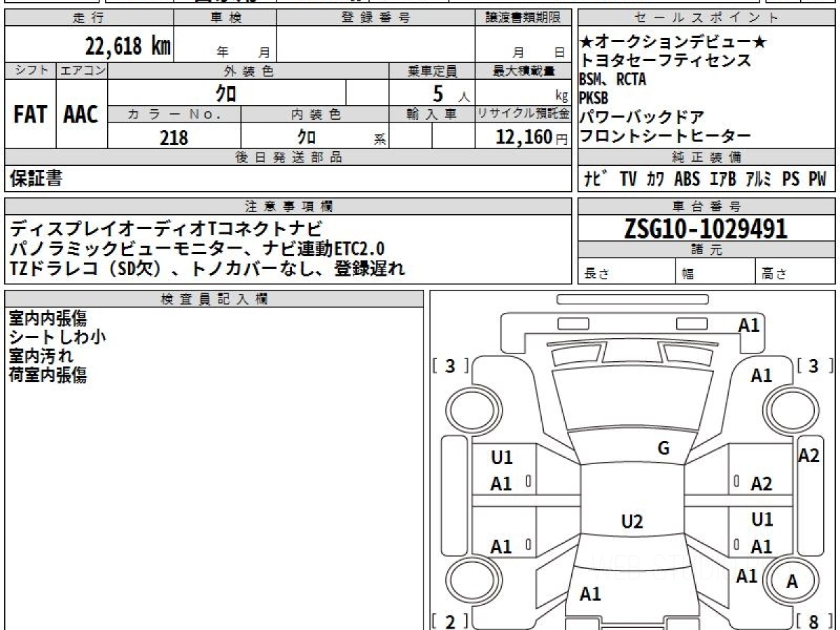
Task: Select the TZドラレコ(SD欠) notes line
Action: tap(208, 268)
